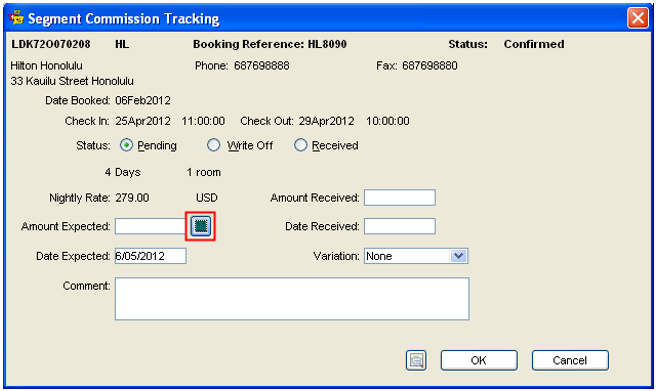Screen dimensions: 659x391
Task: Focus the Amount Expected field
Action: [x=150, y=226]
